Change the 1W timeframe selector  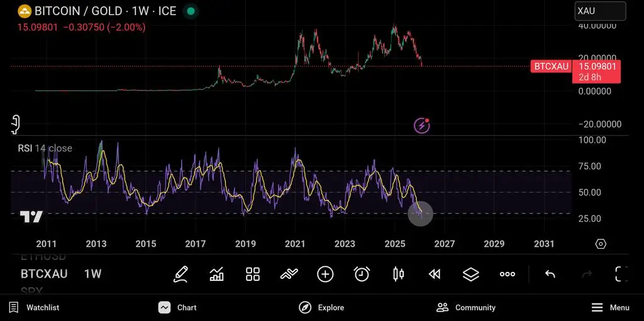coord(93,274)
